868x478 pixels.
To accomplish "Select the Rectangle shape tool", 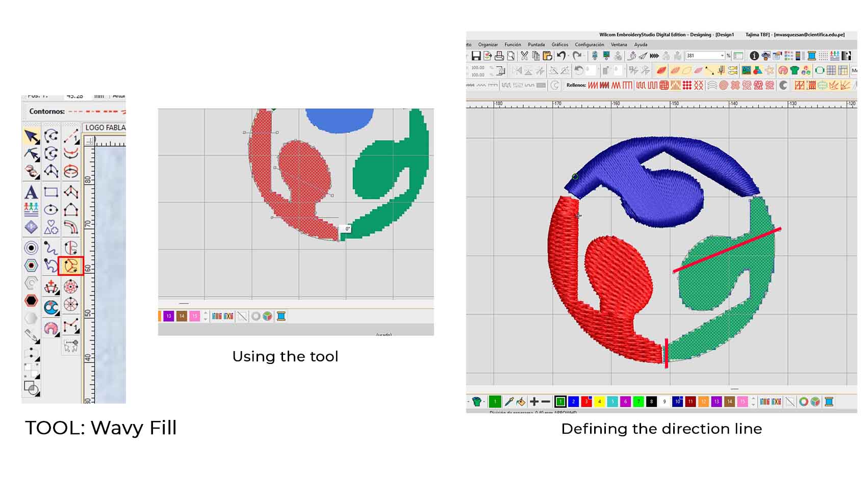I will pyautogui.click(x=51, y=192).
